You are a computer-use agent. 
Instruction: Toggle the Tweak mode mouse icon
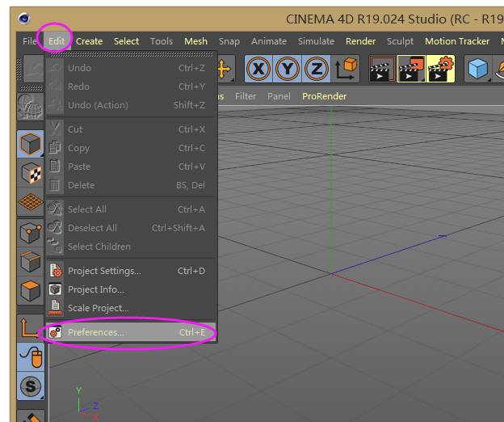click(x=30, y=357)
